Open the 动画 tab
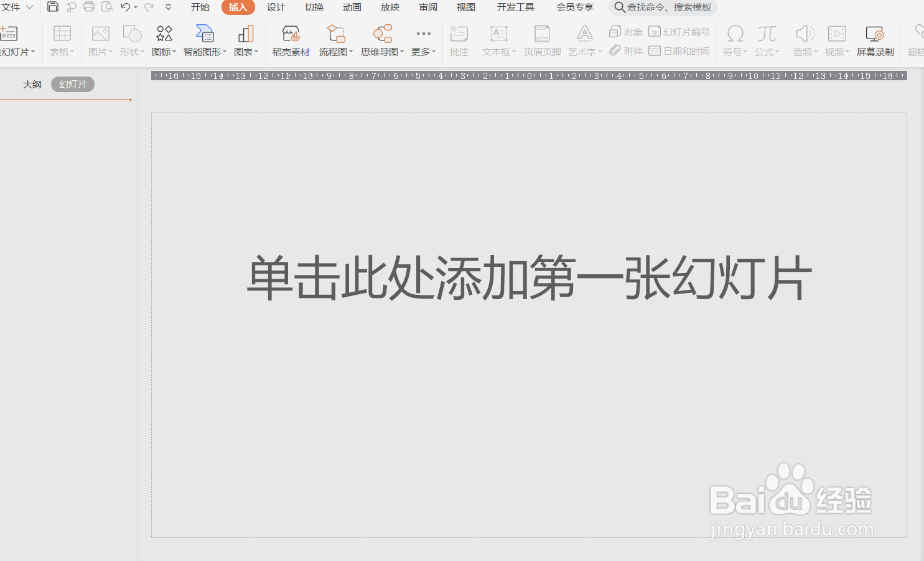This screenshot has height=561, width=924. click(x=352, y=7)
